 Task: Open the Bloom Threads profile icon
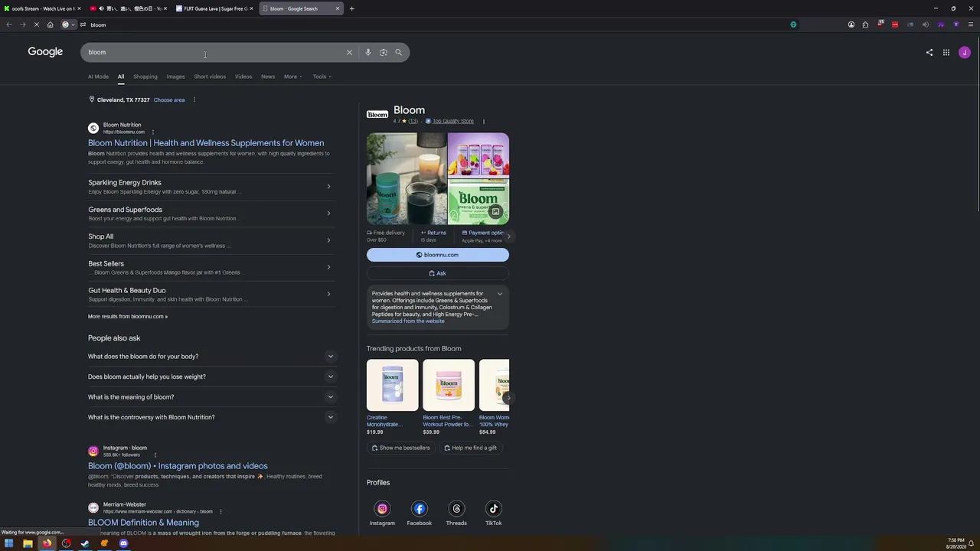click(456, 509)
